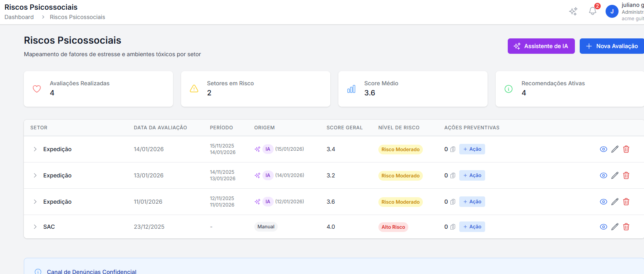Expand the Expedição row dated 13/01/2026
644x274 pixels.
35,175
